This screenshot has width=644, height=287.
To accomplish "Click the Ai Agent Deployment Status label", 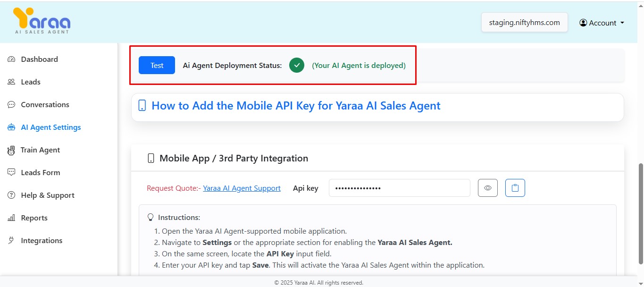I will pyautogui.click(x=232, y=65).
